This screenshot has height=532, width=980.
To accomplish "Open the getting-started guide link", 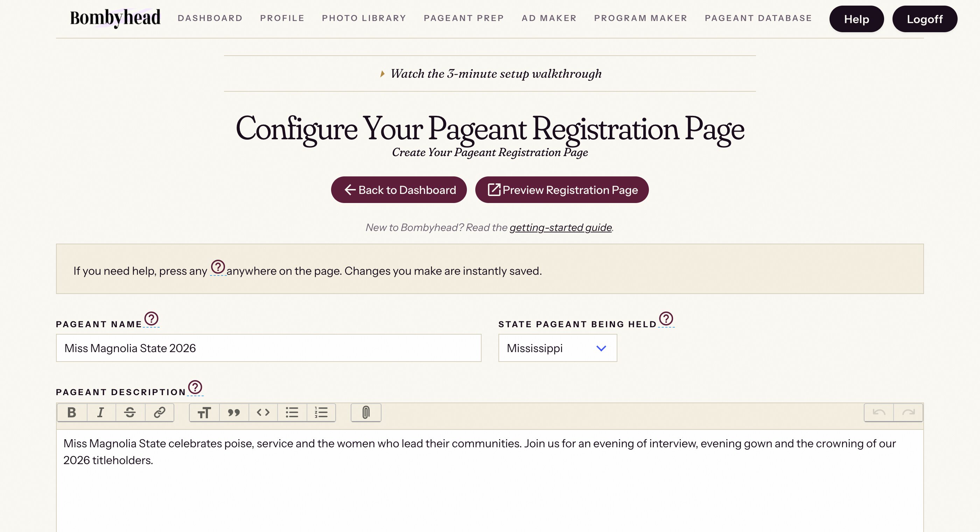I will click(x=561, y=227).
